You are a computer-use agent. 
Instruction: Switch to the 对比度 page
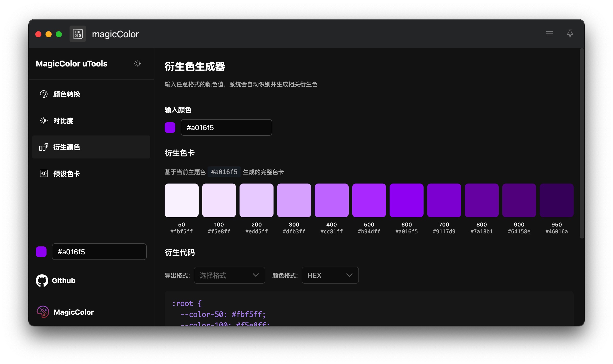point(91,121)
